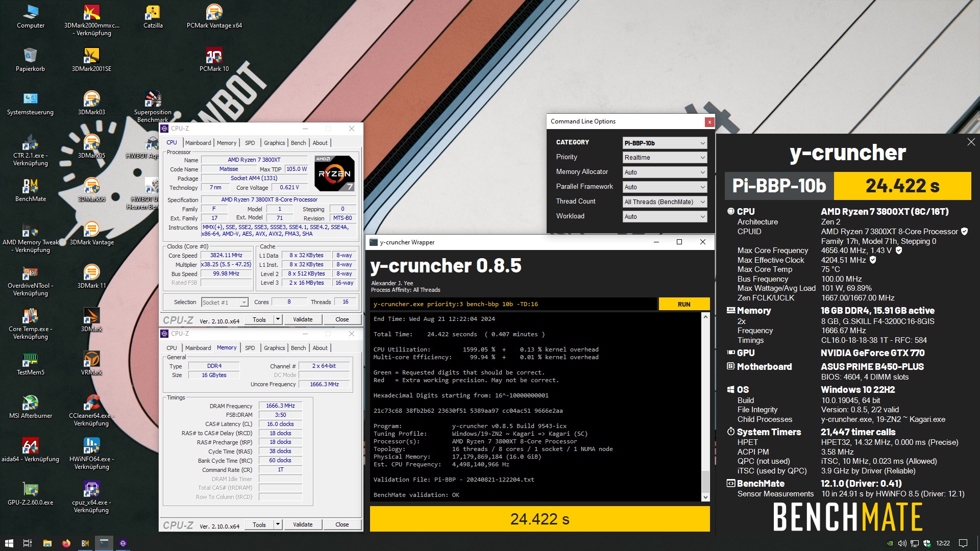Close the Command Line Options dialog

pos(709,122)
